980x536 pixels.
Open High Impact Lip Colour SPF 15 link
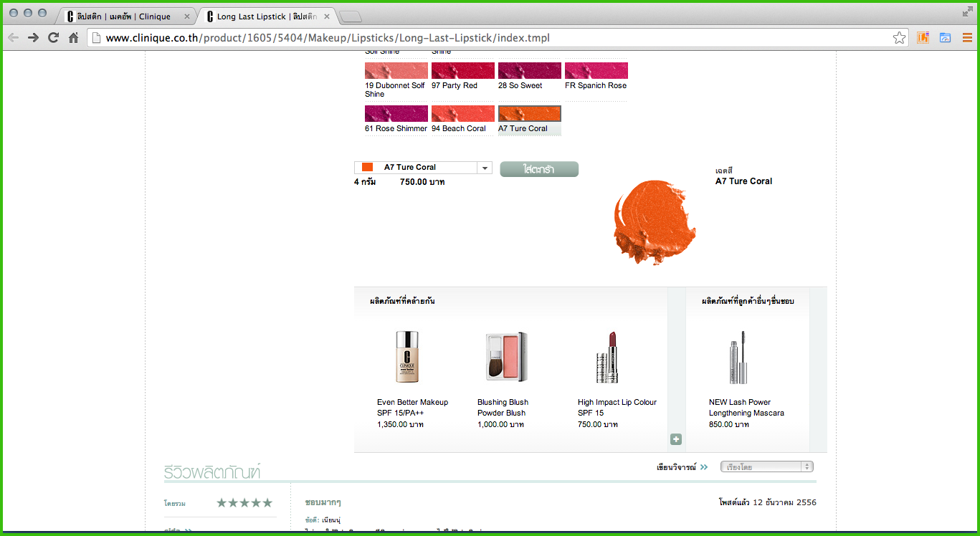(x=617, y=408)
